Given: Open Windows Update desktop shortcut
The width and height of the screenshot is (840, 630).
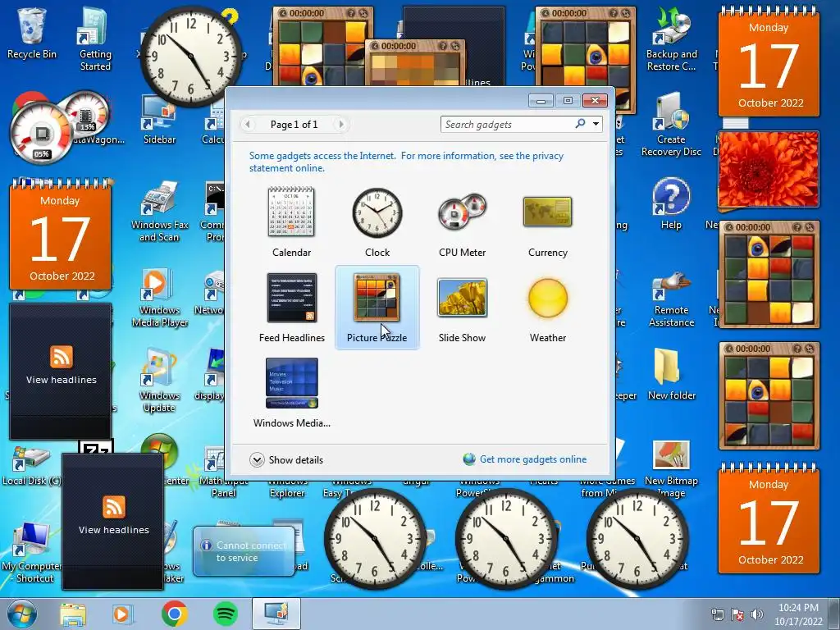Looking at the screenshot, I should [159, 381].
